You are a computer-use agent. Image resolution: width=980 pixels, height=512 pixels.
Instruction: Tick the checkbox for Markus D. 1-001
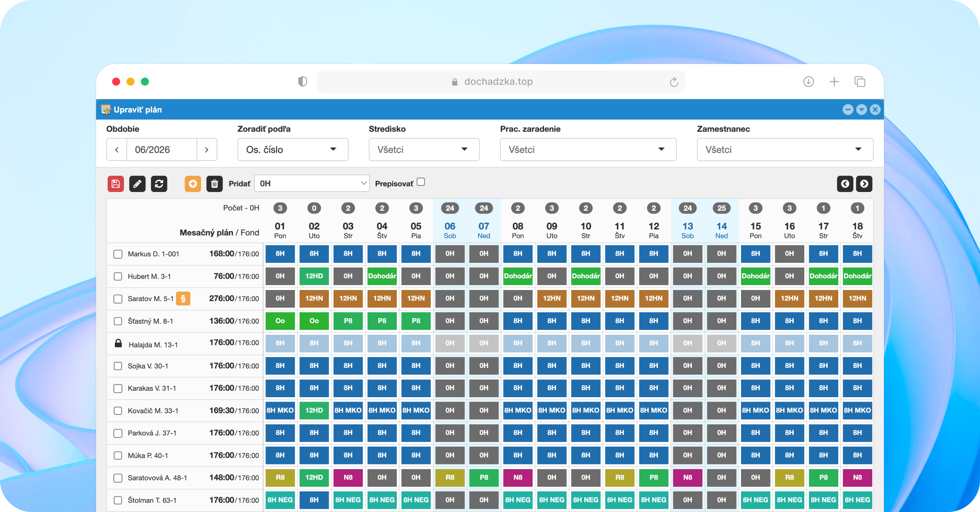(x=118, y=254)
